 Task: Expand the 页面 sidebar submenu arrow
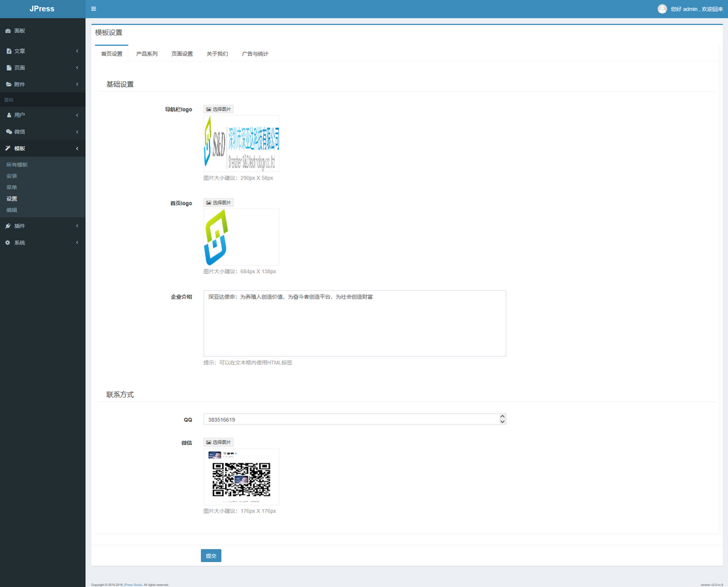[x=77, y=68]
